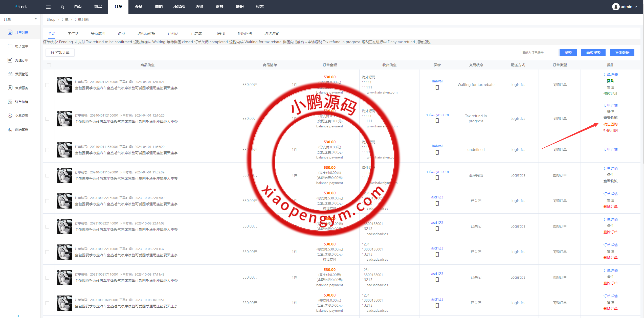
Task: Click 高级搜索 to expand advanced search
Action: click(593, 53)
